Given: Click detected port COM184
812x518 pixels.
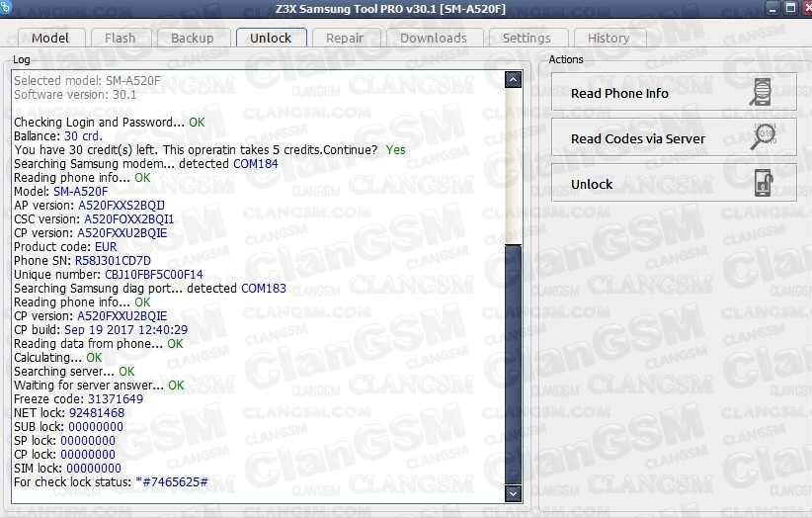Looking at the screenshot, I should 255,164.
